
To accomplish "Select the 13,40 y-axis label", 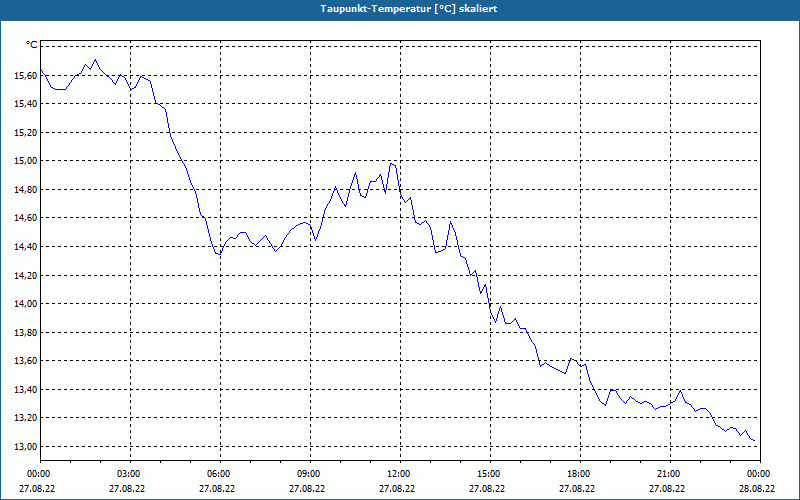I will point(28,389).
